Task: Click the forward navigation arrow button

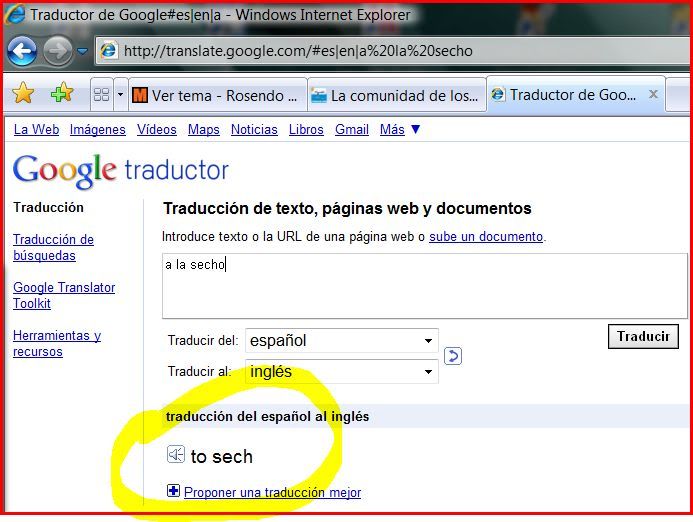Action: pos(58,51)
